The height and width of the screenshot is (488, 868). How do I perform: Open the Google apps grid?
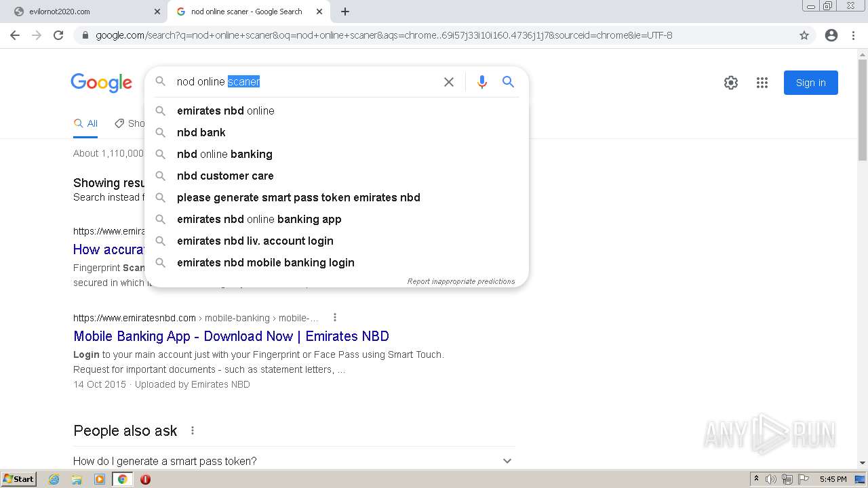762,83
